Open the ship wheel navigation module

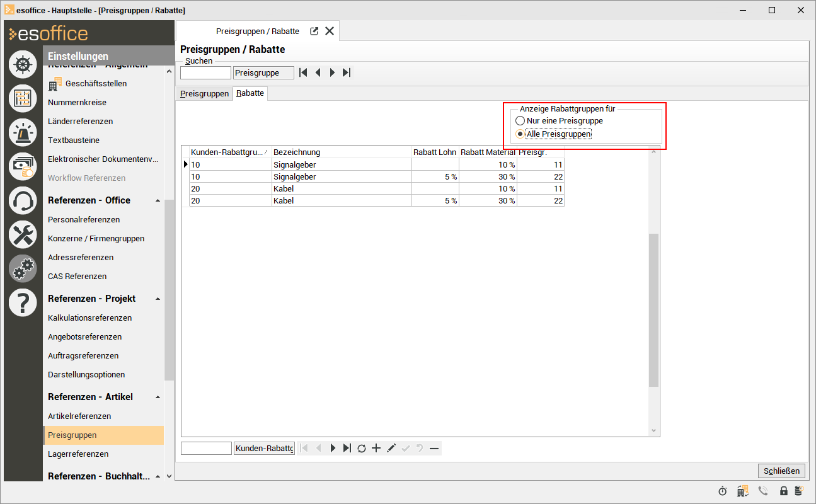(23, 64)
